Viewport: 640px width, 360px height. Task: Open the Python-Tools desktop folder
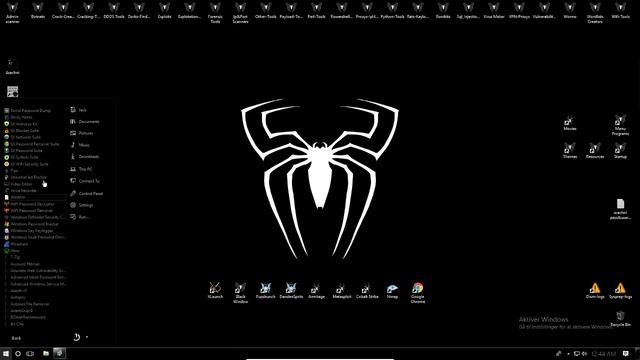392,11
